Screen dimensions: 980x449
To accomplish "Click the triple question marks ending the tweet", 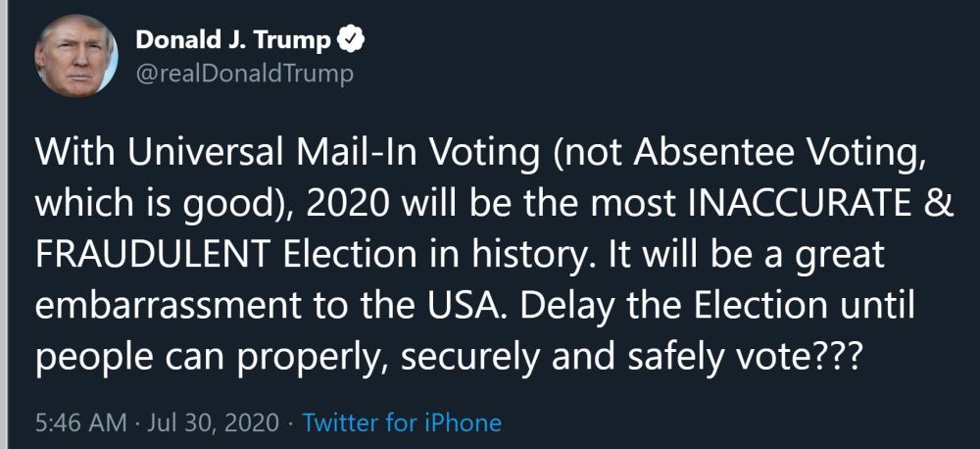I will click(x=834, y=356).
